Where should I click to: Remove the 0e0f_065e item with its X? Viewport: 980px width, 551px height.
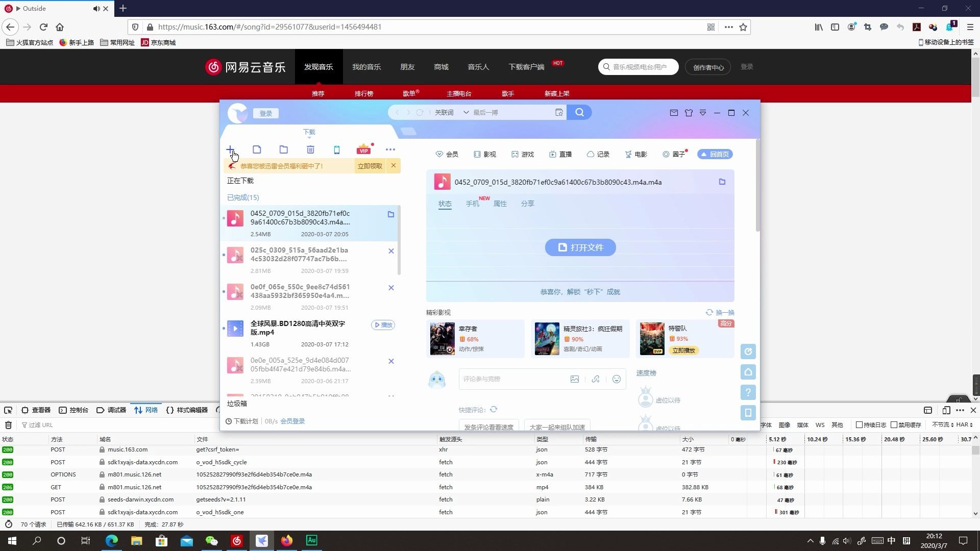coord(391,288)
